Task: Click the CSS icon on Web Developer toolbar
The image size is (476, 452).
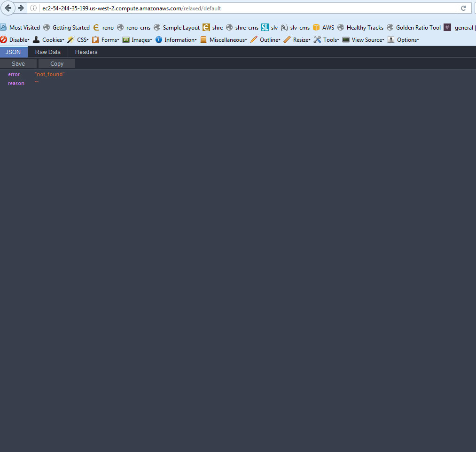Action: coord(70,39)
